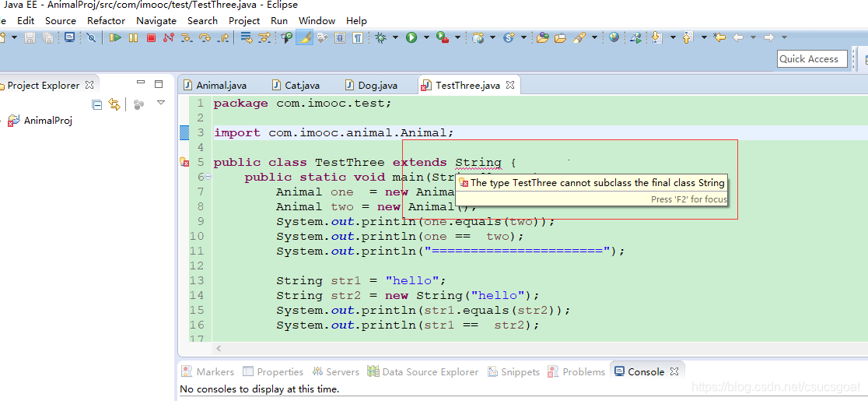Click the Save All toolbar icon
The image size is (868, 401).
[x=48, y=37]
